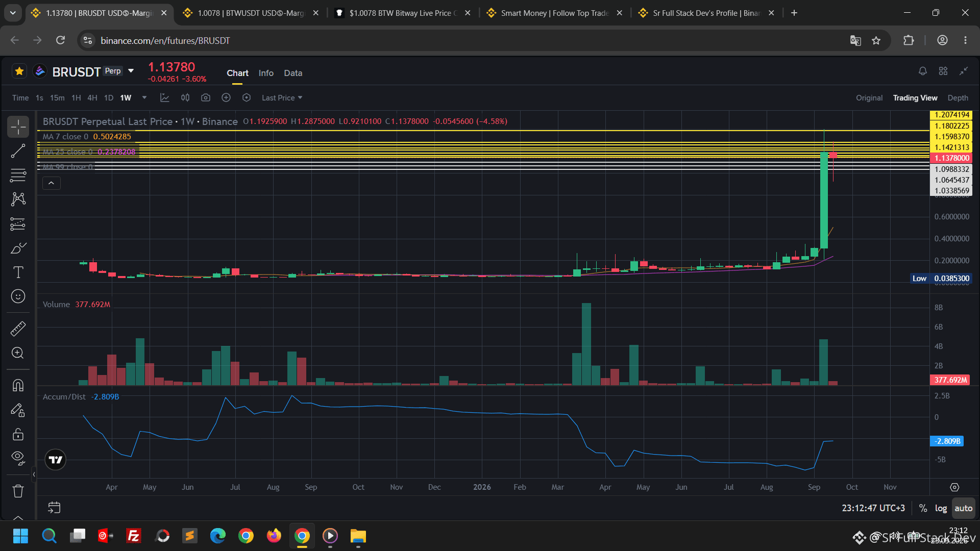Switch to the Depth chart view
This screenshot has height=551, width=980.
(958, 97)
